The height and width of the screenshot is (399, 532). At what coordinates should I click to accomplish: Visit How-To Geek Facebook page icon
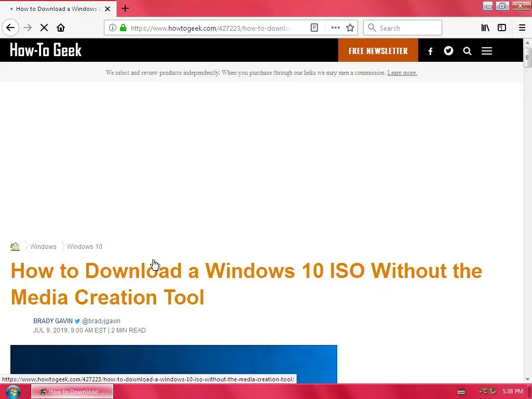(430, 51)
